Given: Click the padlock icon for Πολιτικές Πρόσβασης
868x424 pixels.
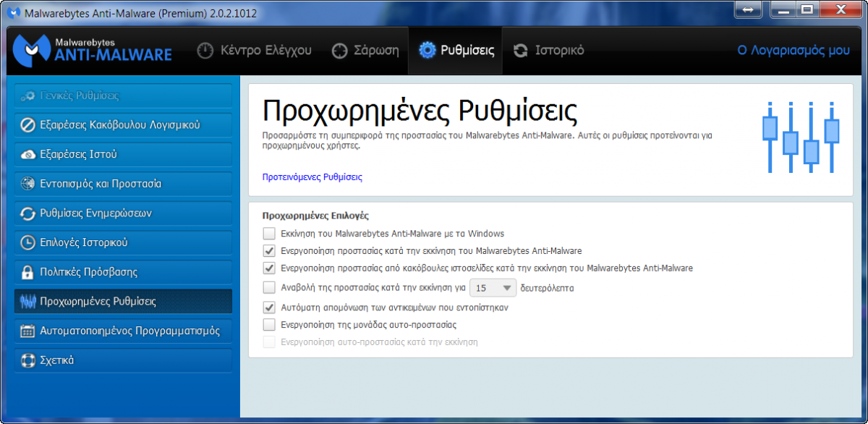Looking at the screenshot, I should [x=27, y=272].
